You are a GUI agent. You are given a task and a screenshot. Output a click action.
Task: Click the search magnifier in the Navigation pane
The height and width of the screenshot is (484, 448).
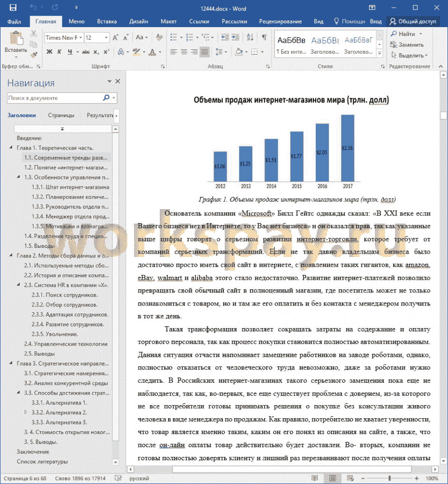(106, 98)
